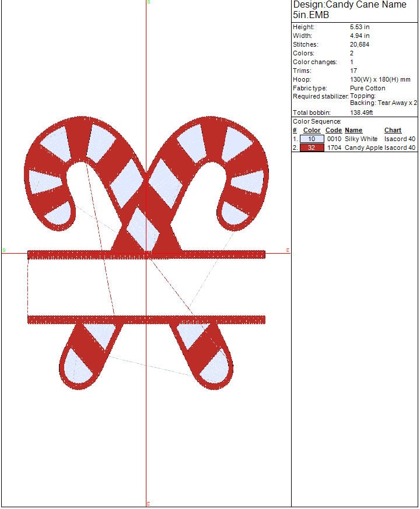Click the red E marker at bottom
420x509 pixels.
coord(148,504)
